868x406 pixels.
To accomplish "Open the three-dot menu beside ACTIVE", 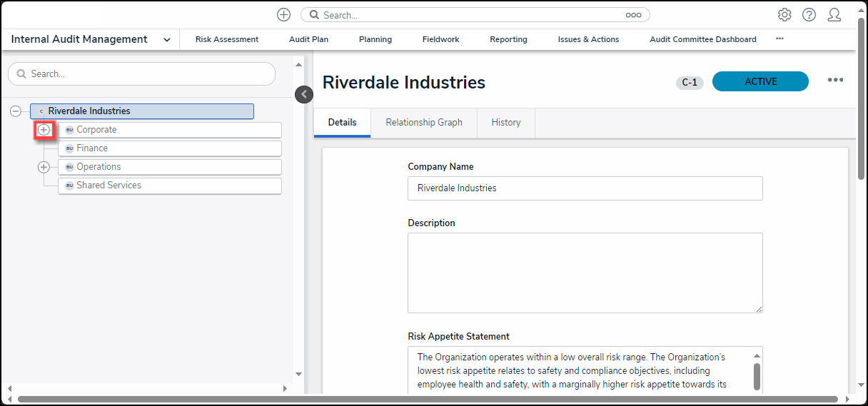I will point(835,80).
